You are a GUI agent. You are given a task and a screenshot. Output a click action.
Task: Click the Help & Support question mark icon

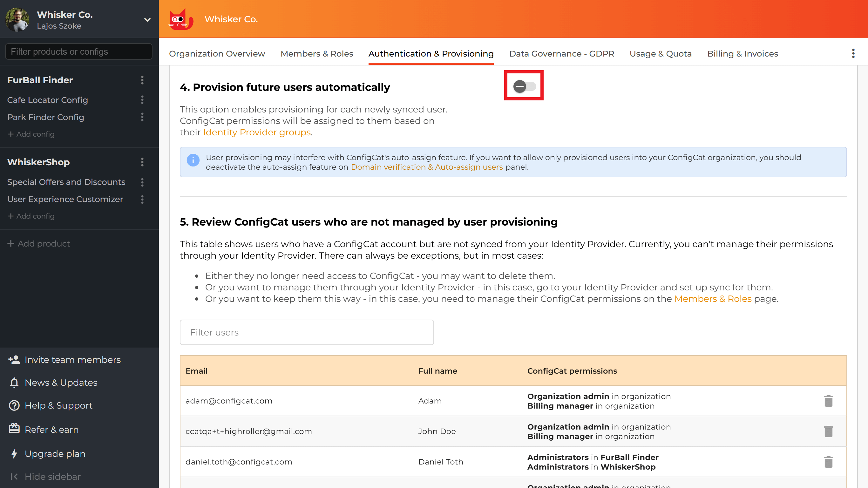14,405
